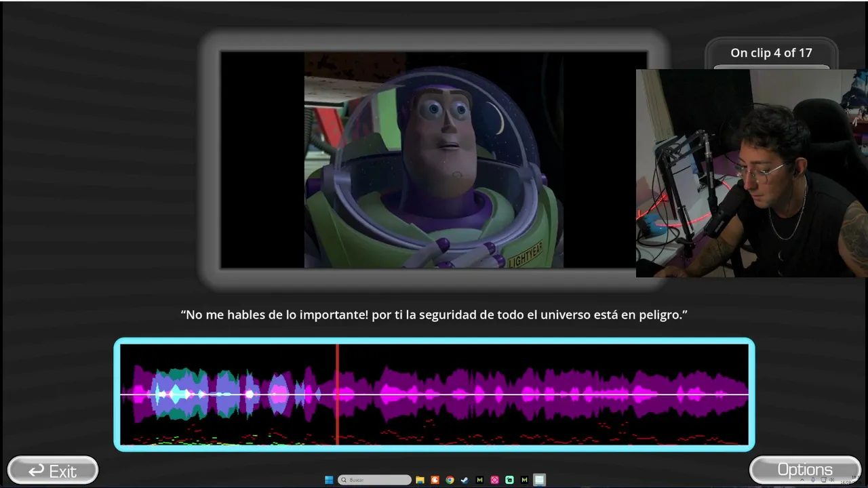The image size is (868, 488).
Task: Open the mint green app icon on the taskbar
Action: click(x=510, y=480)
